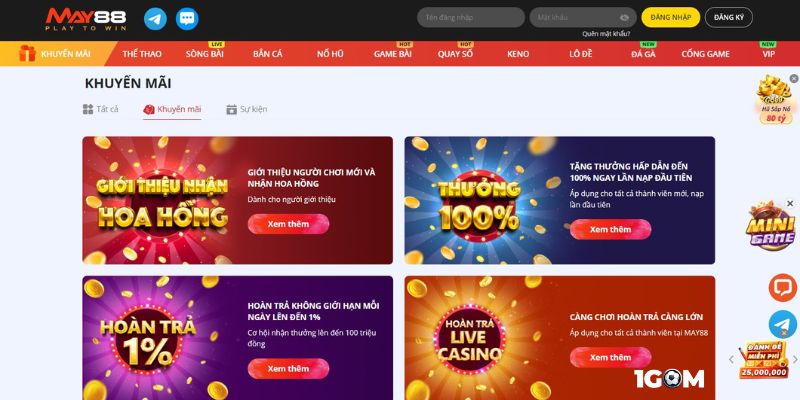800x400 pixels.
Task: Close the Mini Game floating widget
Action: tap(790, 204)
